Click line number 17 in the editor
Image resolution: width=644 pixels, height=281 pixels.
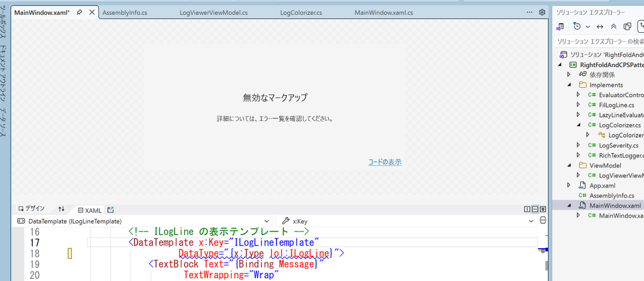tap(35, 243)
